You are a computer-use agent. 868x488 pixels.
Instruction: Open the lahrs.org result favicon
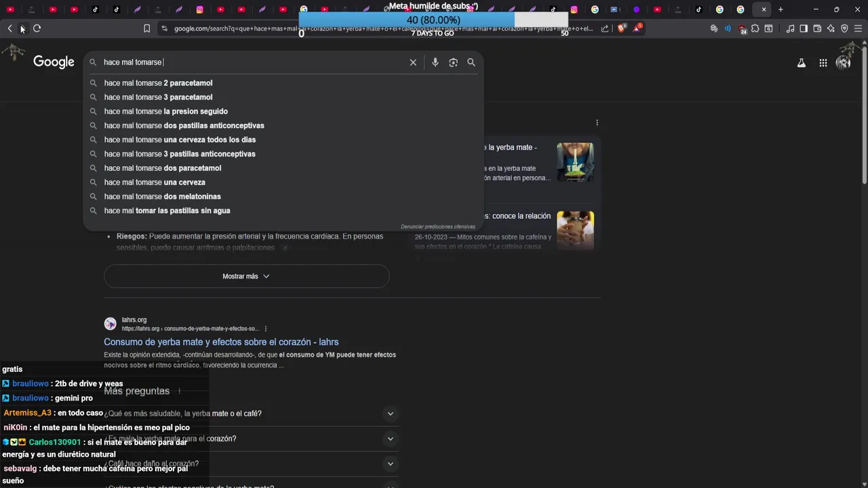pyautogui.click(x=110, y=324)
